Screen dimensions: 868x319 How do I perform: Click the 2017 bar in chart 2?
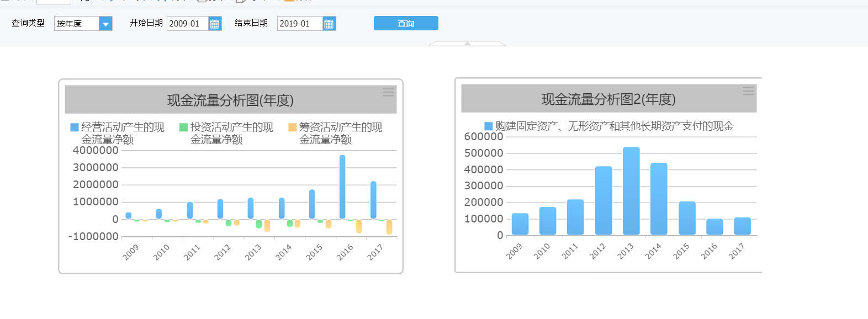pyautogui.click(x=742, y=226)
